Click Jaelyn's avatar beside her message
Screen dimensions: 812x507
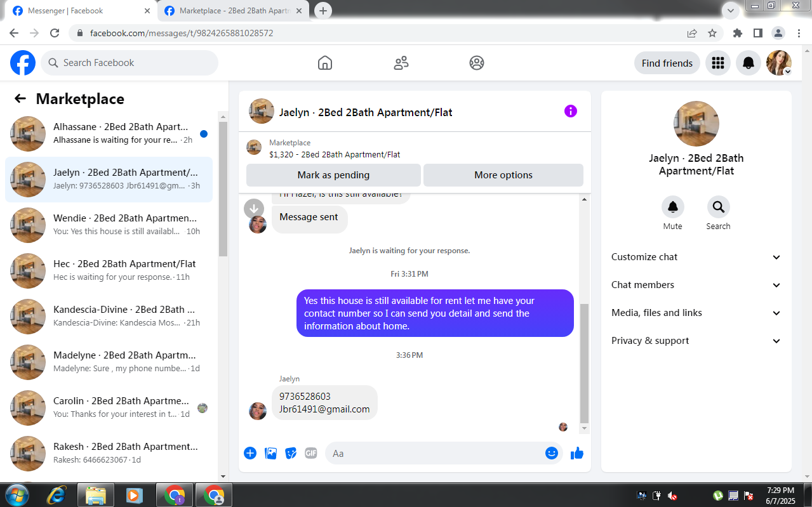click(258, 411)
